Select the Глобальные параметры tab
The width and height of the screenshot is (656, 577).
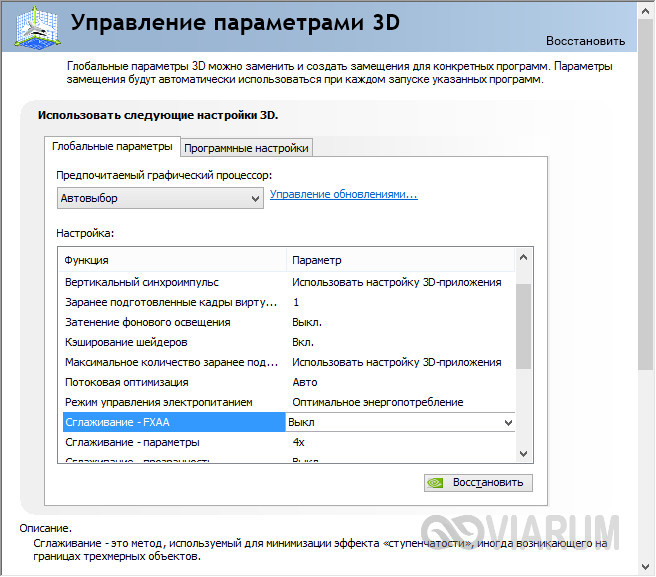113,147
